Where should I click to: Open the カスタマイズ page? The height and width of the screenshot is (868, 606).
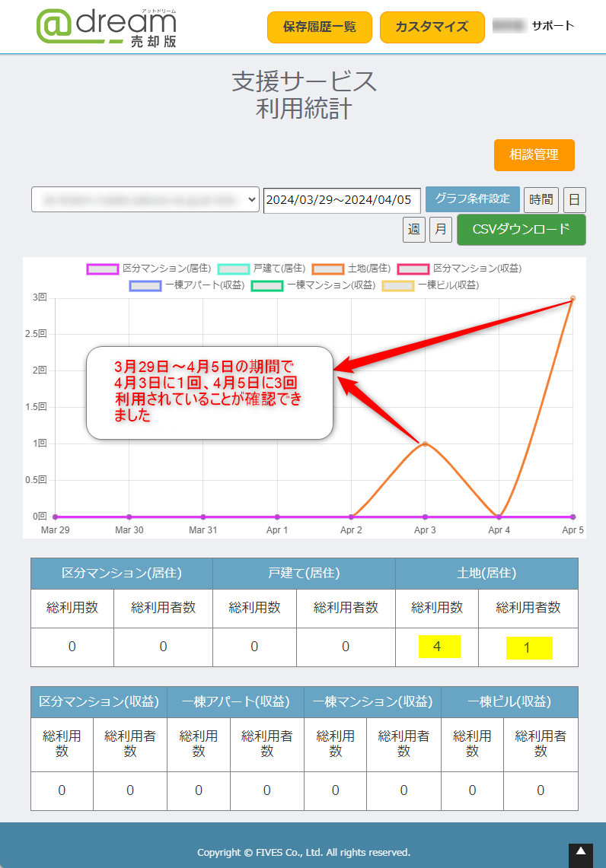pos(432,27)
